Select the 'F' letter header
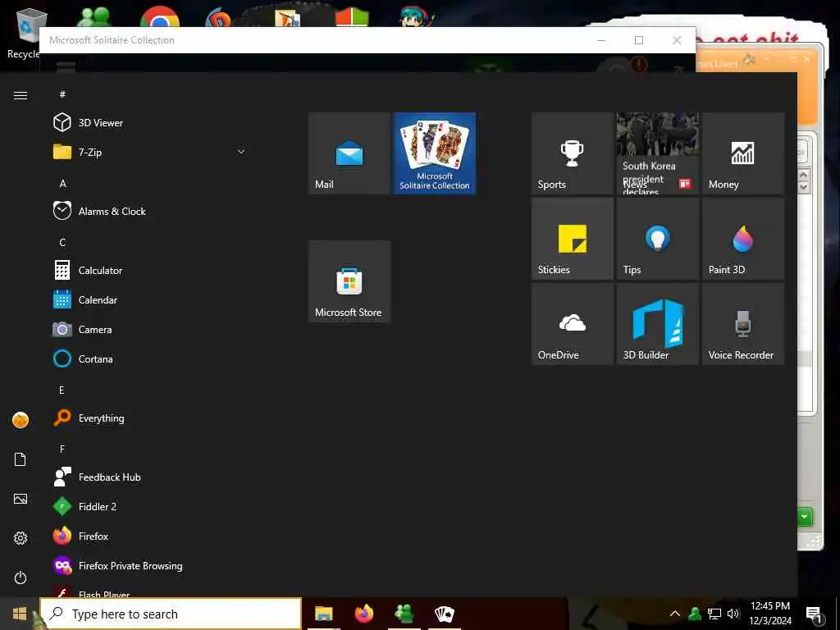The image size is (840, 630). pos(62,449)
